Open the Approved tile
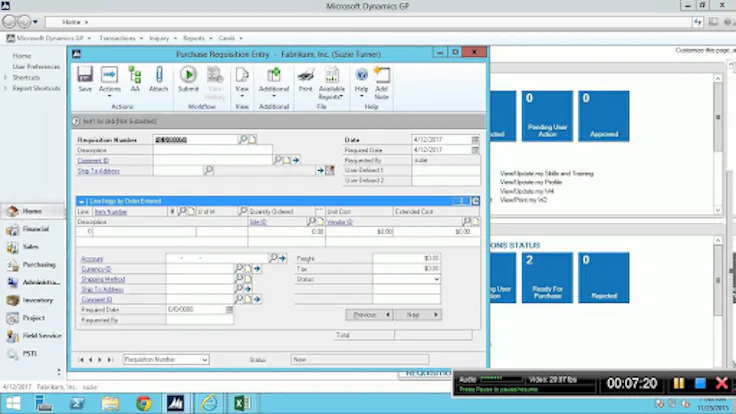The height and width of the screenshot is (414, 736). coord(604,116)
